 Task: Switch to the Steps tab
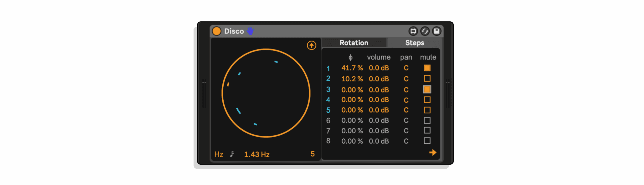(414, 43)
